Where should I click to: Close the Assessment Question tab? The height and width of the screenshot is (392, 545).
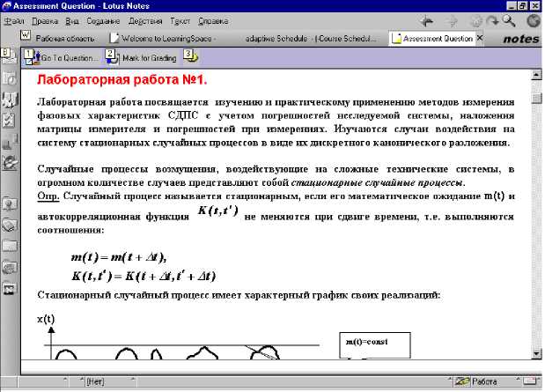click(480, 38)
